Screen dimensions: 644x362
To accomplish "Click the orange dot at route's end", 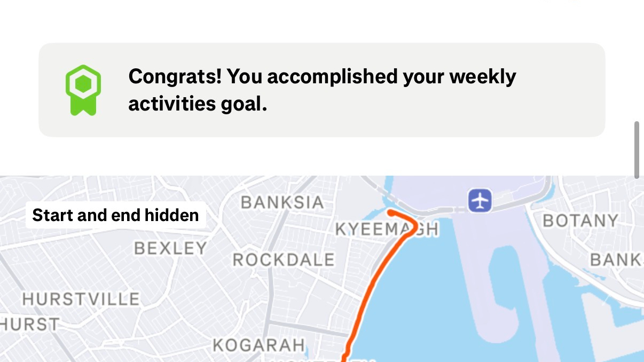I will pyautogui.click(x=391, y=213).
